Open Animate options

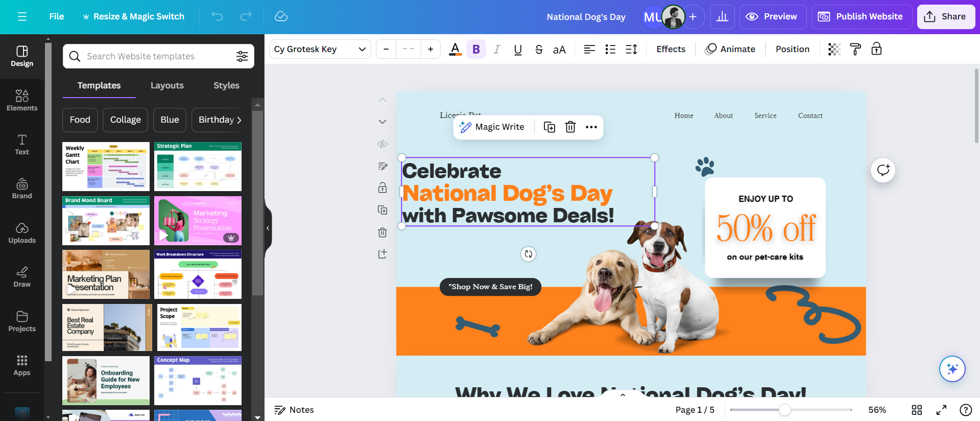point(730,49)
